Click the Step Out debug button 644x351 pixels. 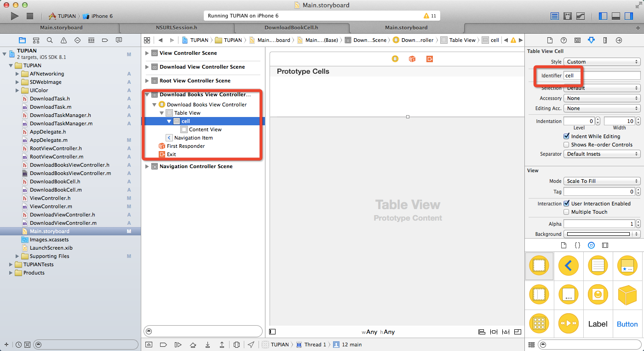pyautogui.click(x=222, y=345)
